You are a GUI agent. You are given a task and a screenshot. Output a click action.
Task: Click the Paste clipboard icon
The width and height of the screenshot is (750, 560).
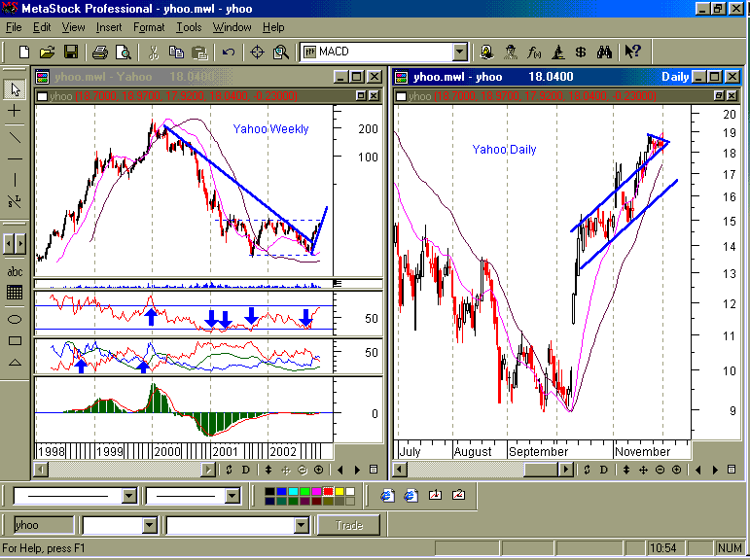(199, 52)
